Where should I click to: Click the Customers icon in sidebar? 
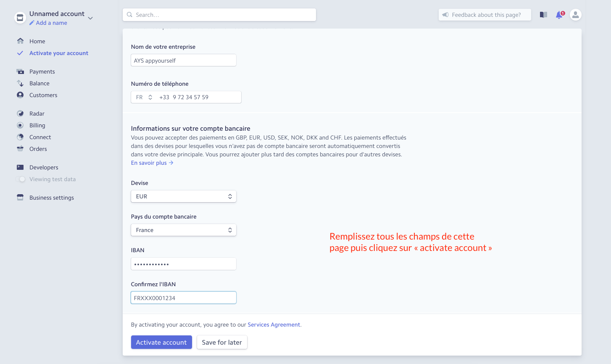pyautogui.click(x=20, y=95)
